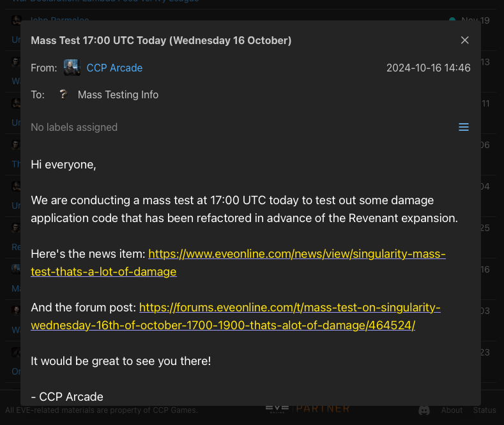Click the John Parmelee avatar icon
This screenshot has height=425, width=504.
[x=17, y=19]
